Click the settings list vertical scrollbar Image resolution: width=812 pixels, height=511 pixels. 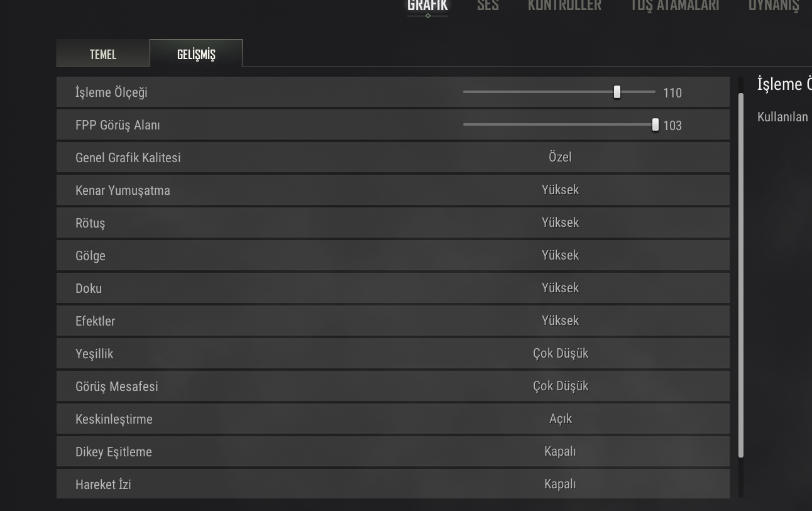pyautogui.click(x=741, y=275)
